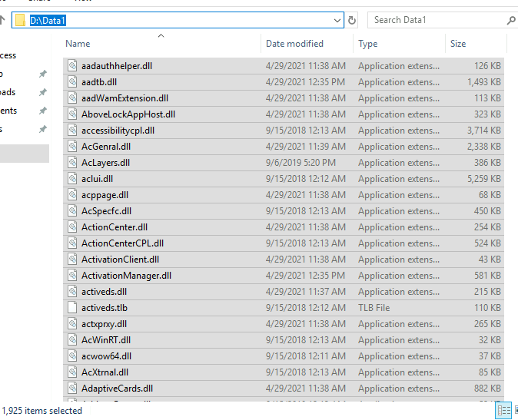Click the 3,714 KB size cell
The width and height of the screenshot is (518, 420).
484,131
